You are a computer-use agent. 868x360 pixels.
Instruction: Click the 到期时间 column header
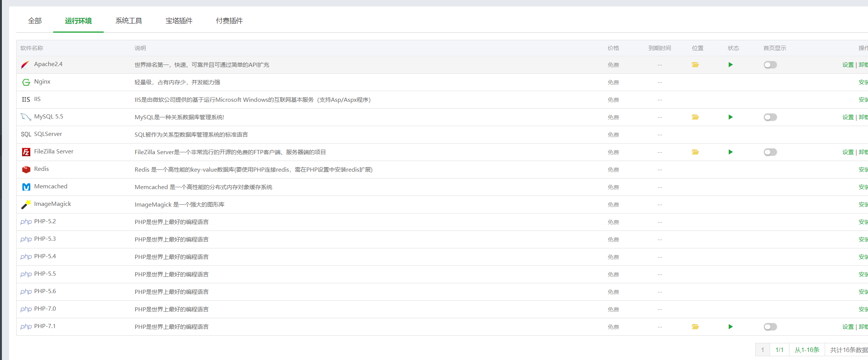[x=660, y=48]
